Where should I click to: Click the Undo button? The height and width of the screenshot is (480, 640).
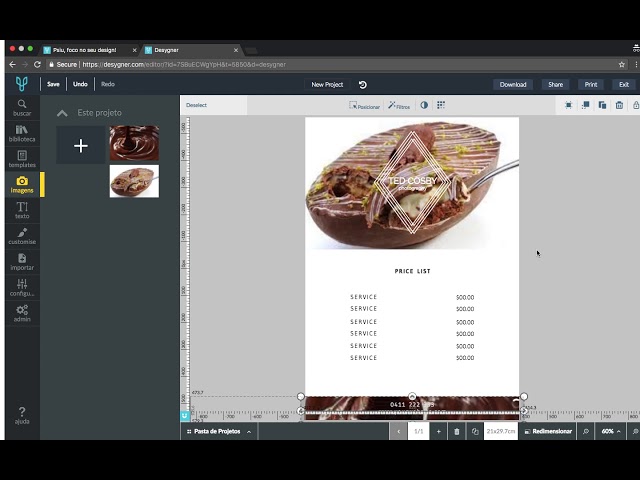click(x=80, y=84)
